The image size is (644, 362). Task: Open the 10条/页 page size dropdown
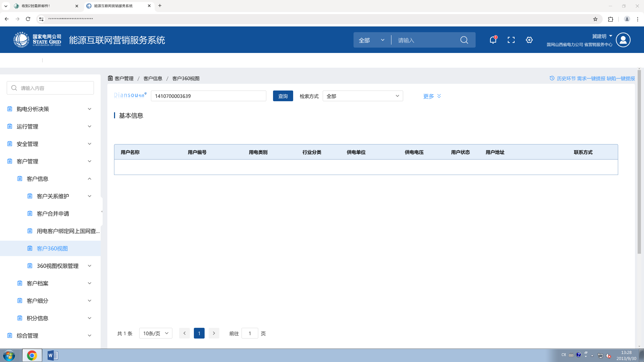pyautogui.click(x=156, y=333)
